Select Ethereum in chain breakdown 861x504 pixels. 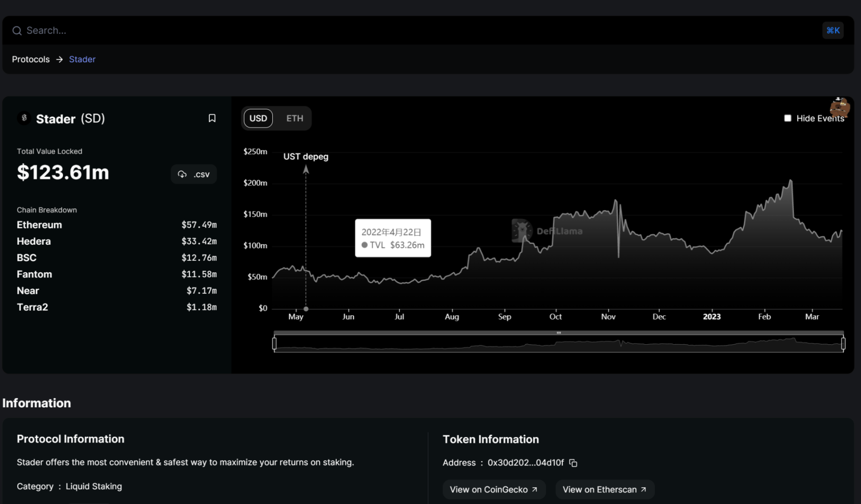point(39,225)
